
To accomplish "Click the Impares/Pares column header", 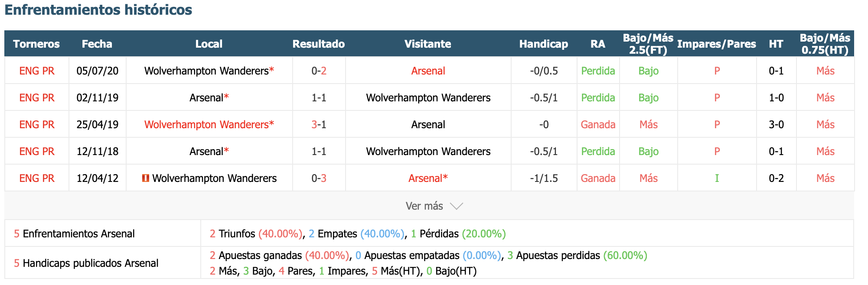I will click(716, 44).
